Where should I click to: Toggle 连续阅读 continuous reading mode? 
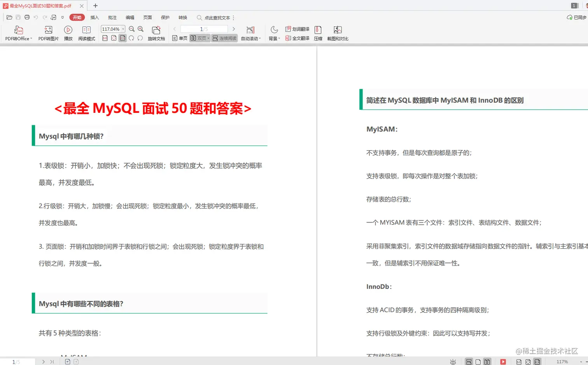coord(224,38)
